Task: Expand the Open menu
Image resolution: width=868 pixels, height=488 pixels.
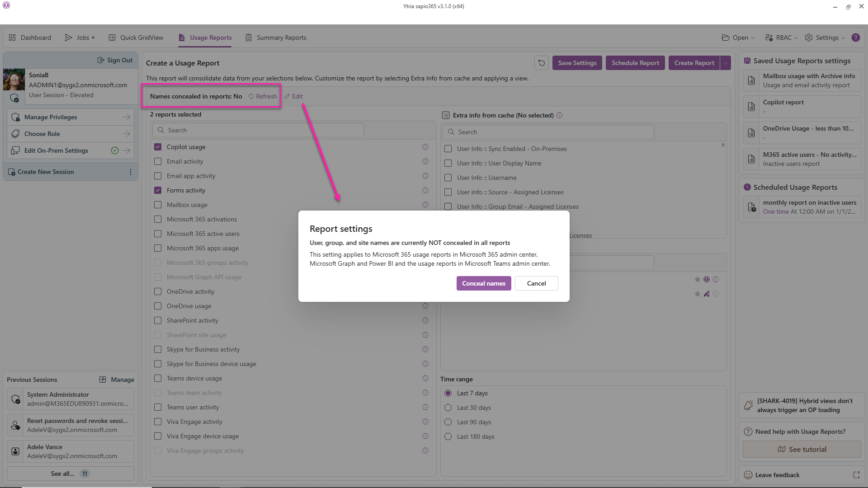Action: coord(738,38)
